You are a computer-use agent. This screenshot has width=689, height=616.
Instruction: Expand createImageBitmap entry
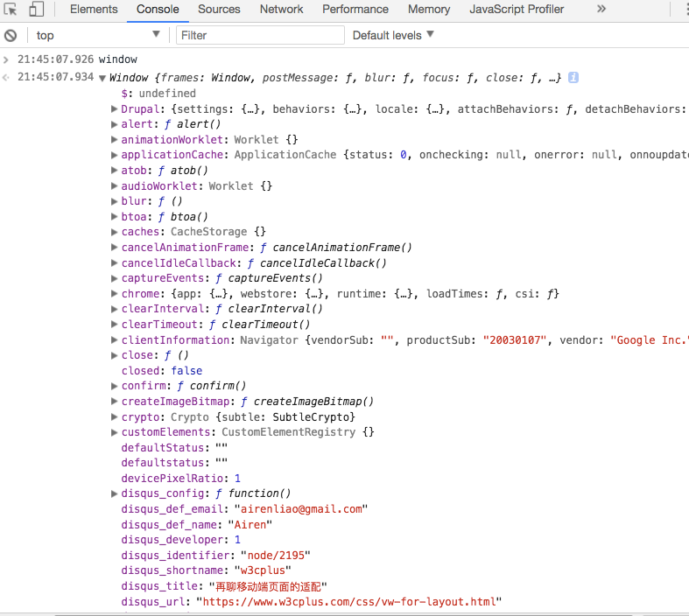point(114,402)
